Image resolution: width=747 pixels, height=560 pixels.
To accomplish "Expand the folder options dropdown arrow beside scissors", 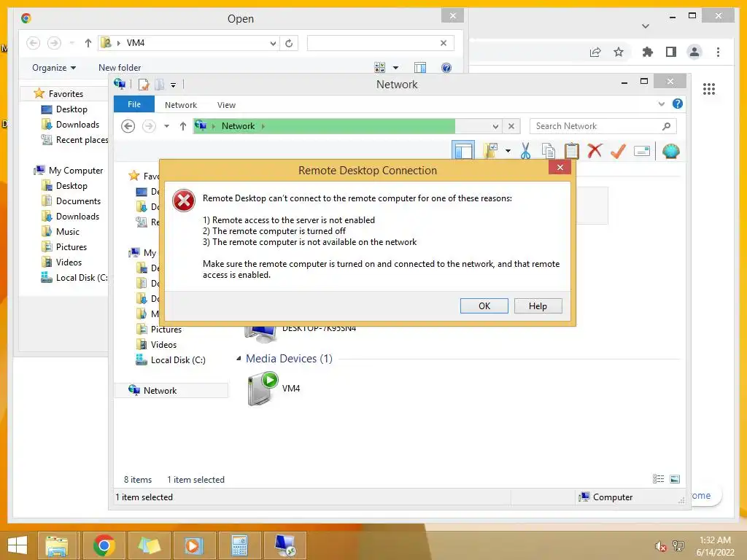I will [x=508, y=152].
